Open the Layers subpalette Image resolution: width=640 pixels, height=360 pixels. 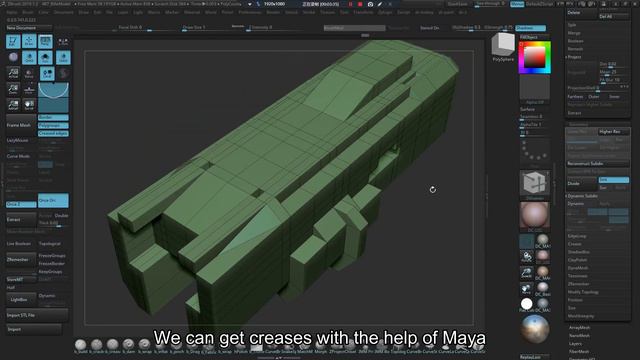[x=576, y=344]
